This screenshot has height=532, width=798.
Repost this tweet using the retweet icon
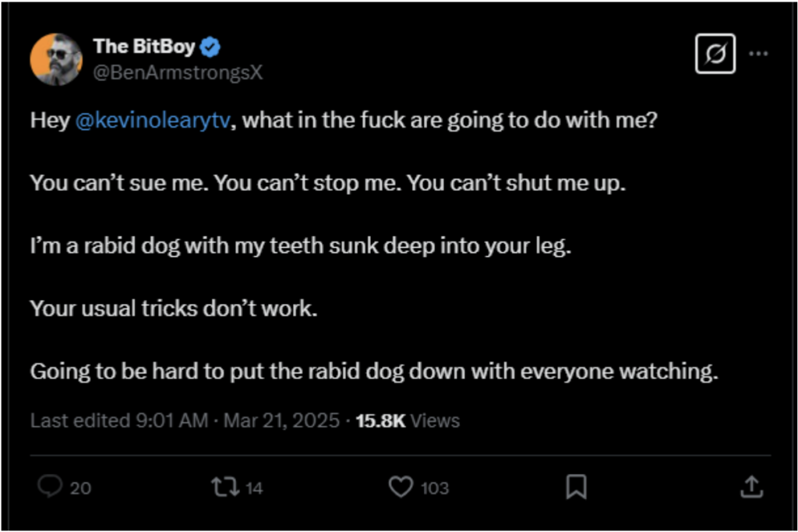point(224,488)
